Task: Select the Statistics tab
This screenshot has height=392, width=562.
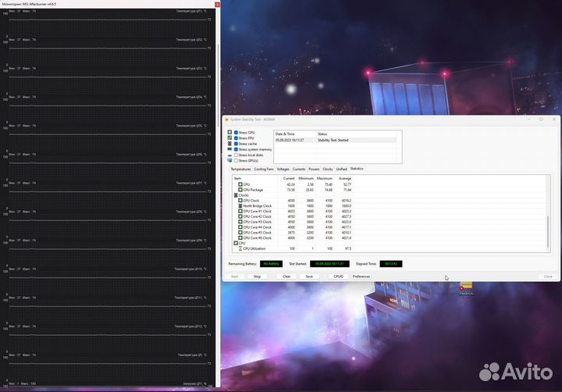Action: tap(357, 169)
